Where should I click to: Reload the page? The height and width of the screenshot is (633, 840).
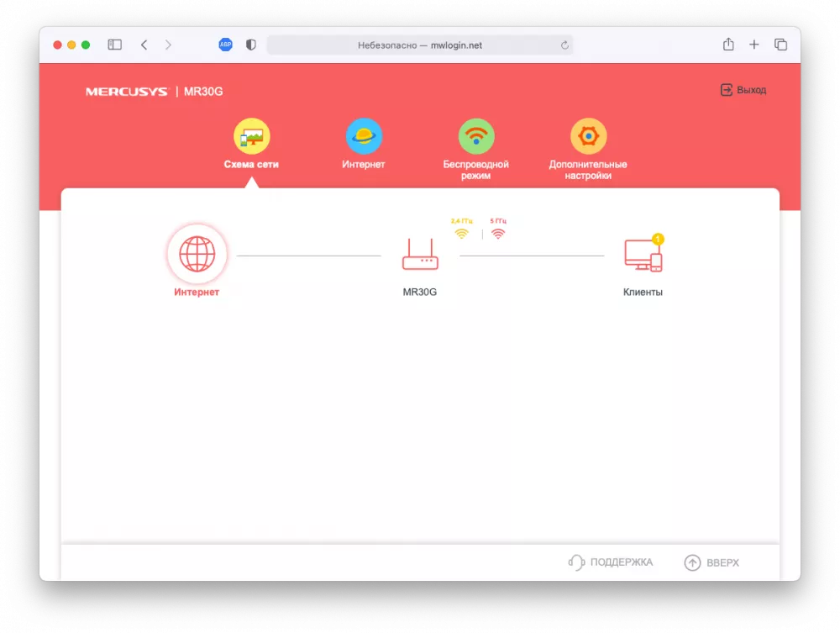[x=564, y=45]
